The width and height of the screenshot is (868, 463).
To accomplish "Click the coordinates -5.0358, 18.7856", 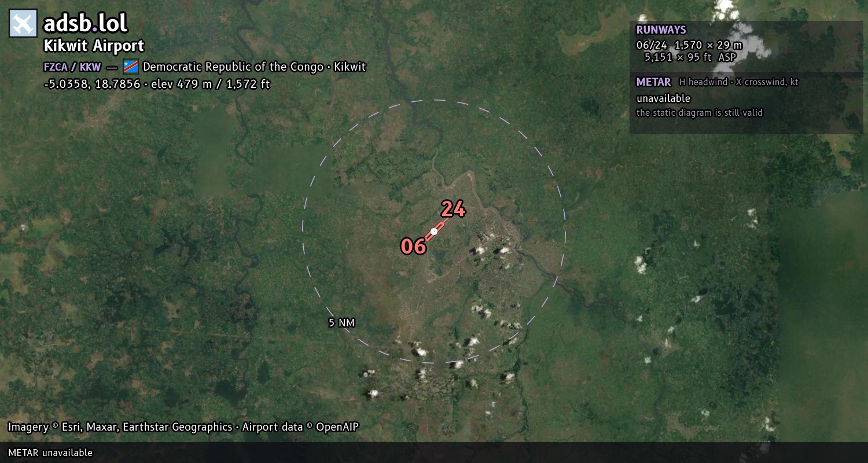I will [x=92, y=84].
